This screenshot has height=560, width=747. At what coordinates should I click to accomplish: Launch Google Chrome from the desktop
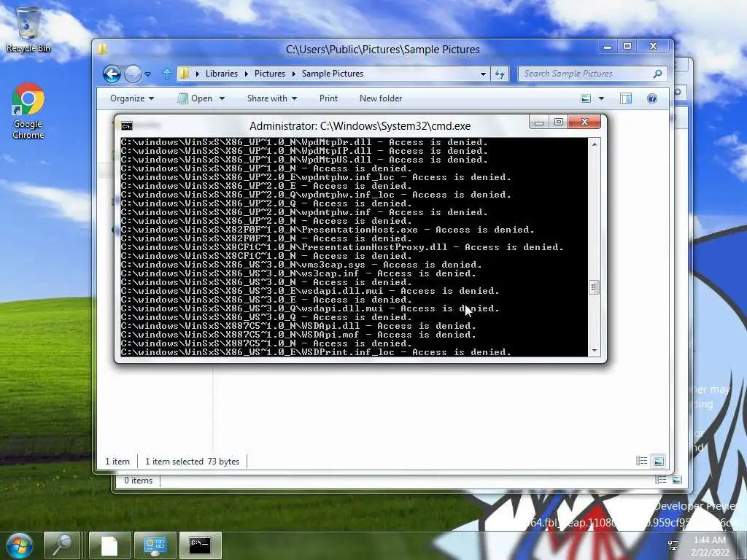(28, 111)
